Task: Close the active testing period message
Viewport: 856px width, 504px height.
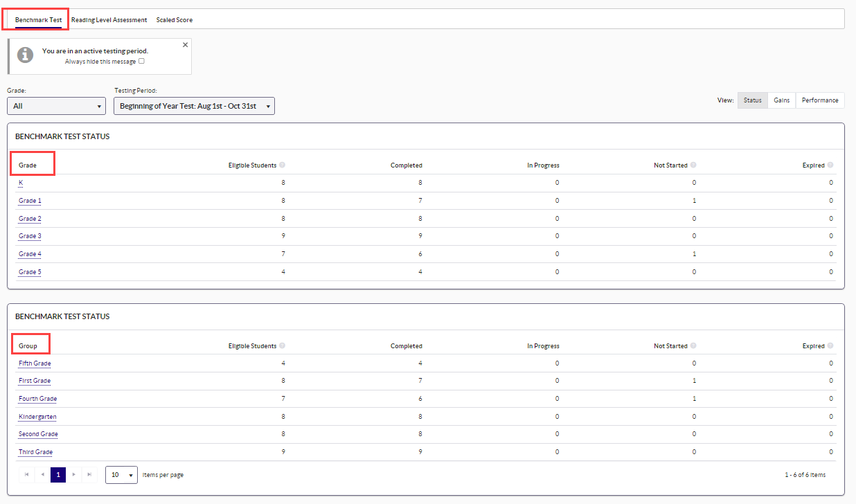Action: (x=185, y=45)
